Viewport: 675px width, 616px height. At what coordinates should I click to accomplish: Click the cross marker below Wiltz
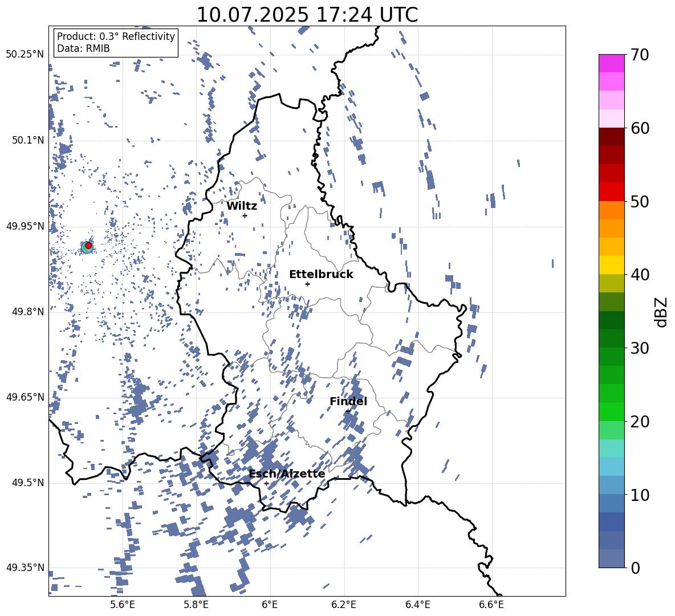tap(245, 215)
